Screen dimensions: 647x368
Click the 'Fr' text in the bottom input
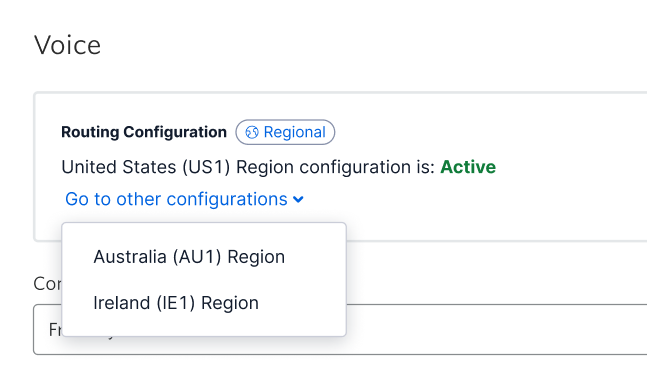55,330
